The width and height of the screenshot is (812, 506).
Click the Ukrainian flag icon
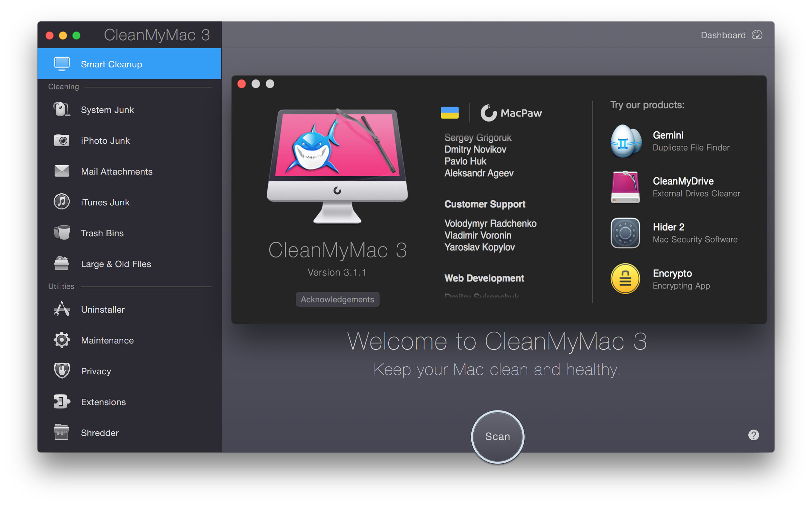point(450,113)
